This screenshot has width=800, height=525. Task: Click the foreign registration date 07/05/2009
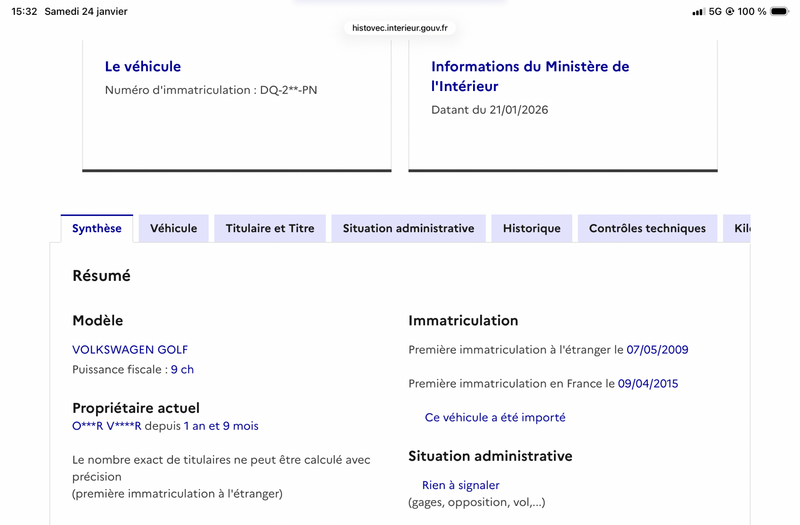pos(657,350)
